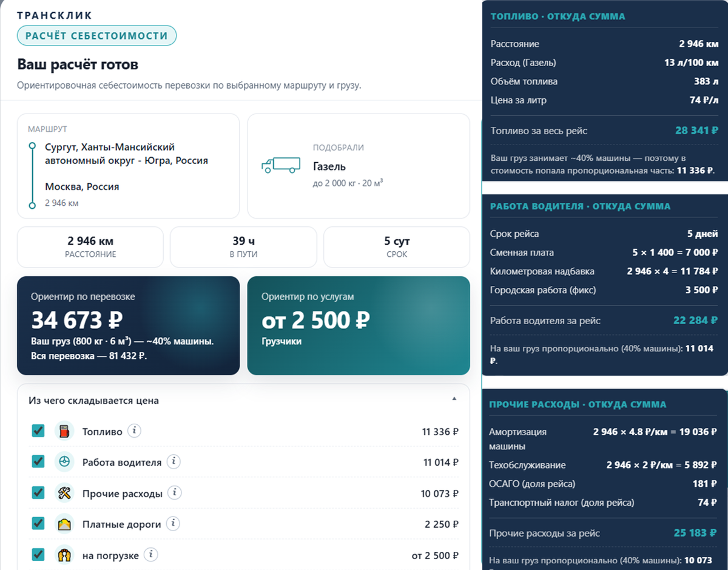Click the 2 250 ₽ toll roads amount
The height and width of the screenshot is (570, 728).
tap(442, 524)
